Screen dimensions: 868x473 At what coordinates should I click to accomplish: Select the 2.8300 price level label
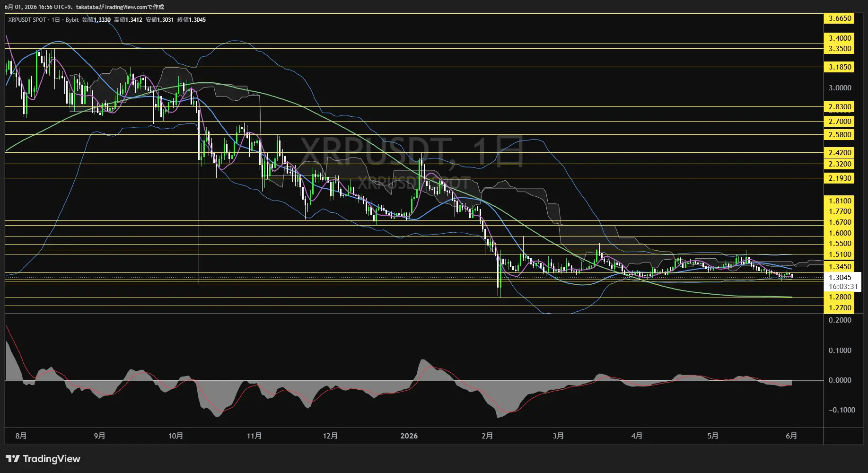[x=840, y=107]
